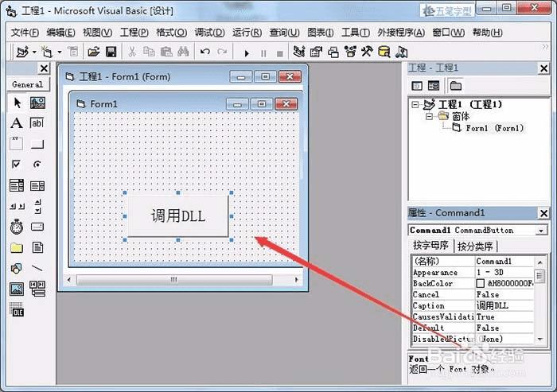Open Object Browser toolbar icon
Screen dimensions: 557x392
click(x=350, y=52)
